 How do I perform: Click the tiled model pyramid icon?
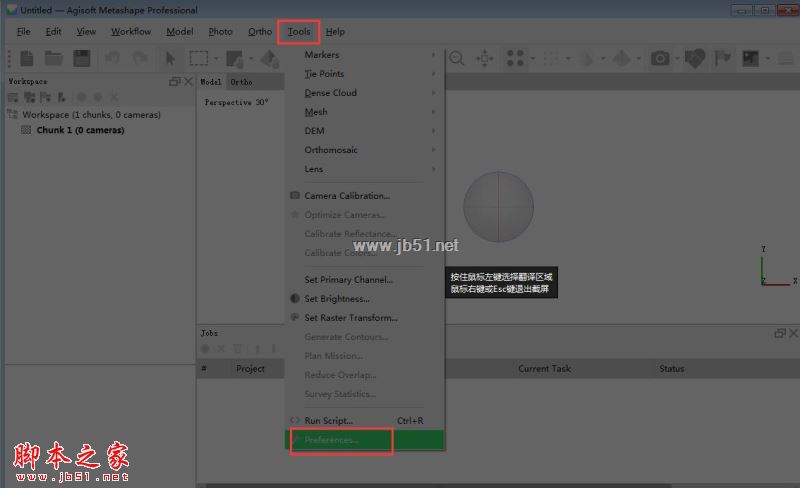click(x=621, y=58)
